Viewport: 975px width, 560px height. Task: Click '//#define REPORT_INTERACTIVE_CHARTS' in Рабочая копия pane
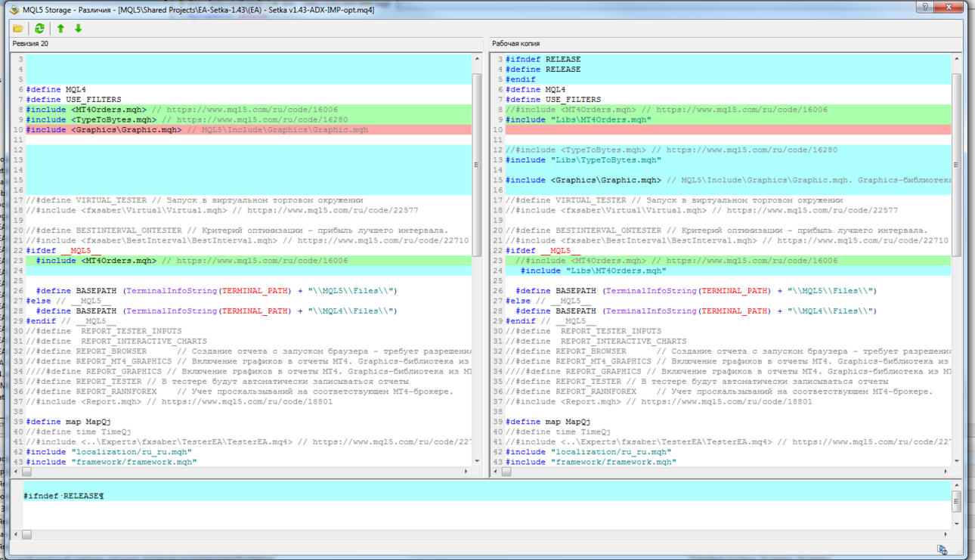click(596, 341)
